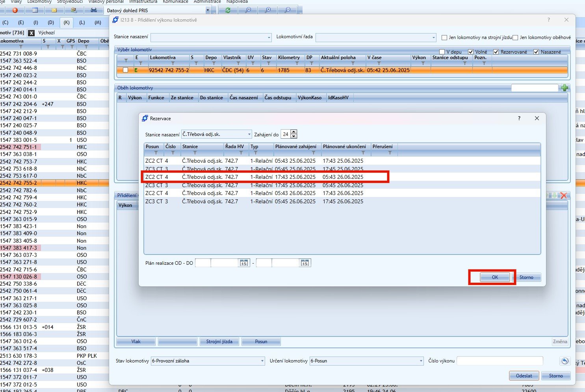Toggle the Rezervované checkbox
Image resolution: width=585 pixels, height=392 pixels.
496,52
